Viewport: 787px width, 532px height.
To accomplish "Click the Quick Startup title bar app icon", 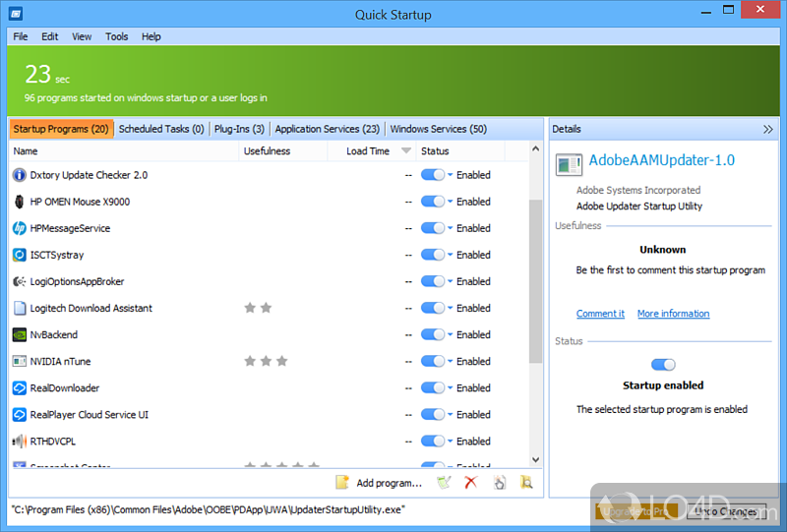I will tap(16, 14).
